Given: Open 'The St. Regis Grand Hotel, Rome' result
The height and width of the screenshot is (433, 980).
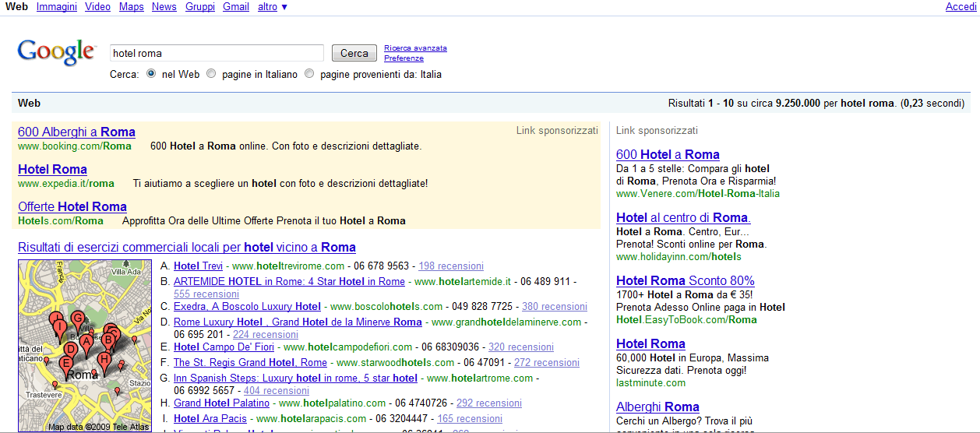Looking at the screenshot, I should pyautogui.click(x=250, y=363).
